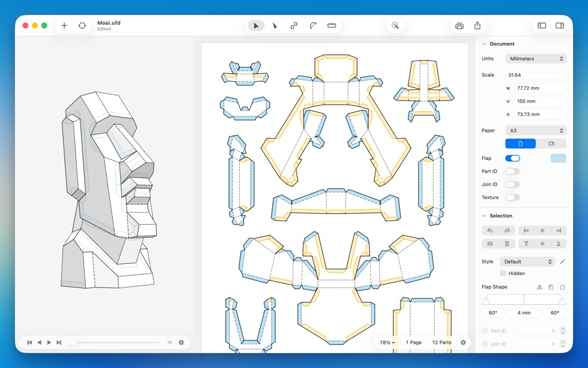Screen dimensions: 588x368
Task: Mirror the flap shape
Action: (x=540, y=287)
